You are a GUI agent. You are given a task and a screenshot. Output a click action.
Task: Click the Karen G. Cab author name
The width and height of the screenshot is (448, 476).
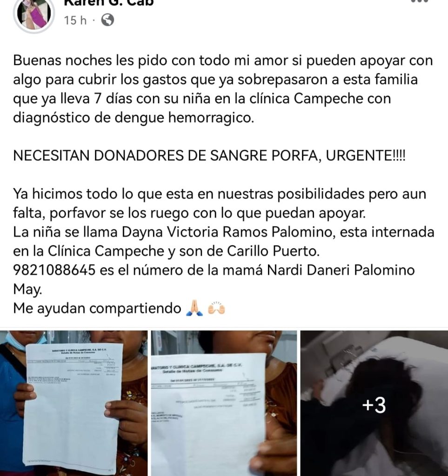pos(109,3)
